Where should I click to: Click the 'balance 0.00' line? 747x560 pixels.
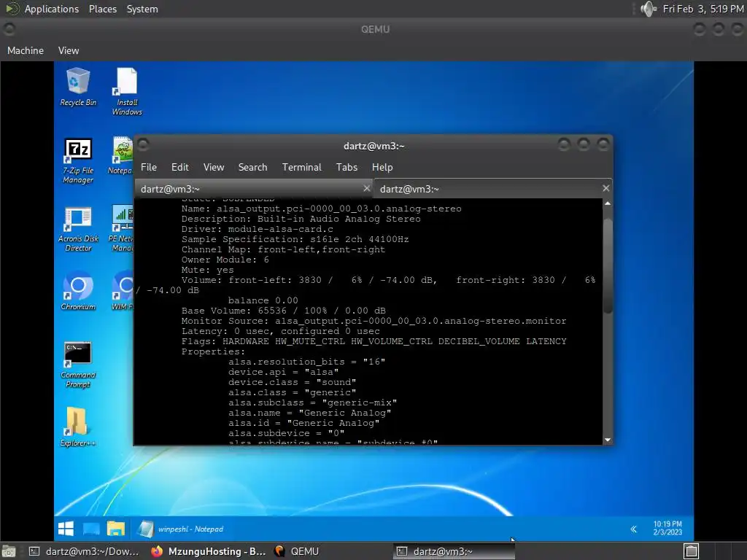tap(263, 300)
